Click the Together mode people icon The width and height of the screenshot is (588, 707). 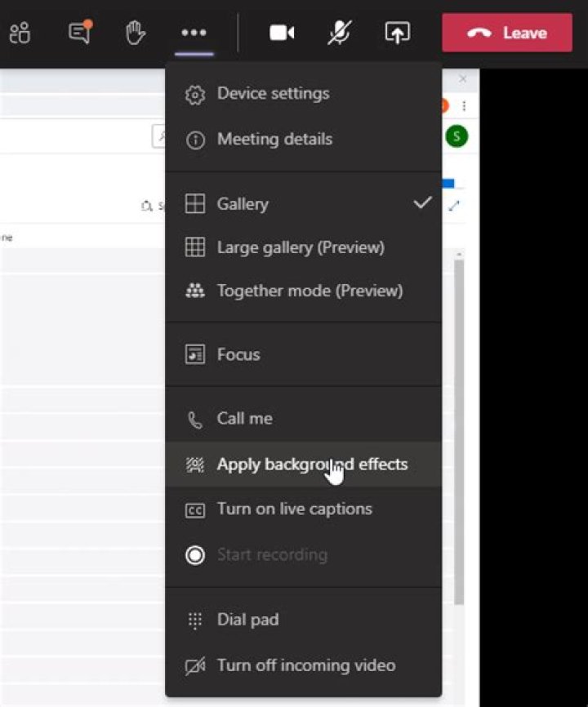click(195, 291)
